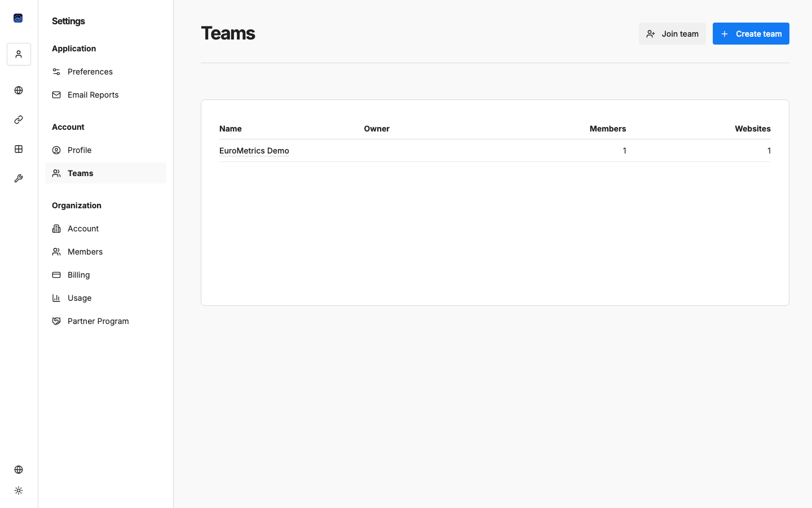This screenshot has height=508, width=812.
Task: Click the Settings sidebar title
Action: tap(68, 21)
